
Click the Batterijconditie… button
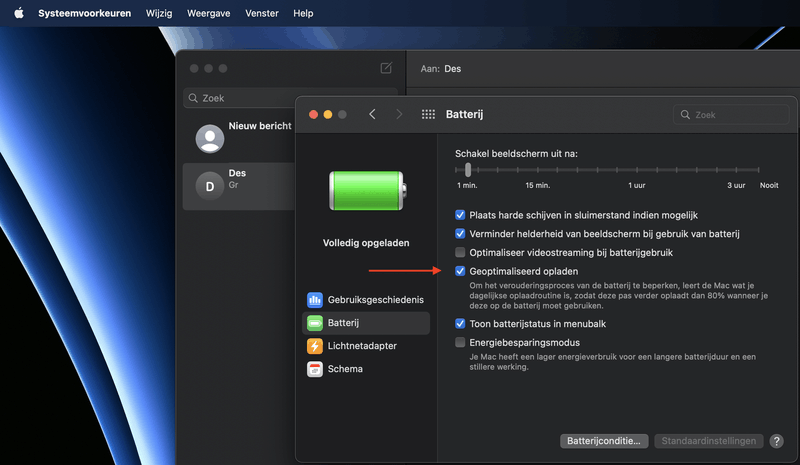pos(604,441)
